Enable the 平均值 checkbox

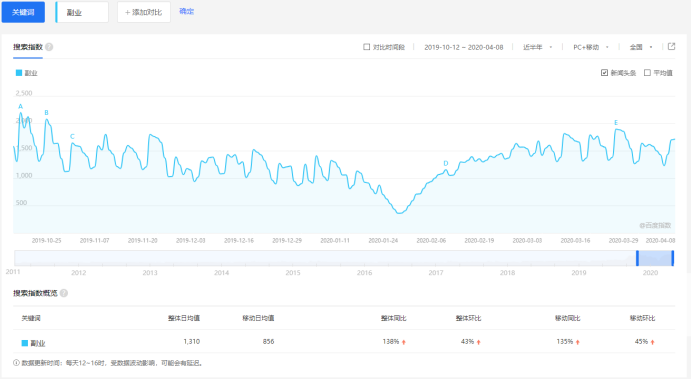pyautogui.click(x=647, y=73)
